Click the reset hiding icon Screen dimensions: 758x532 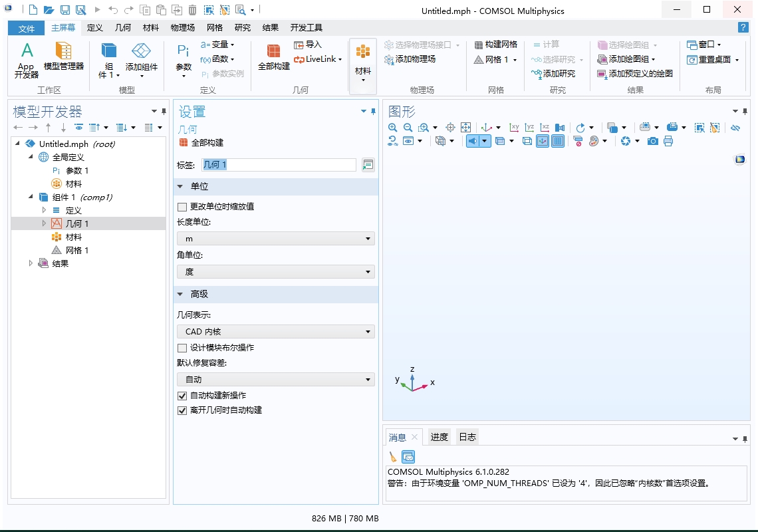tap(392, 141)
